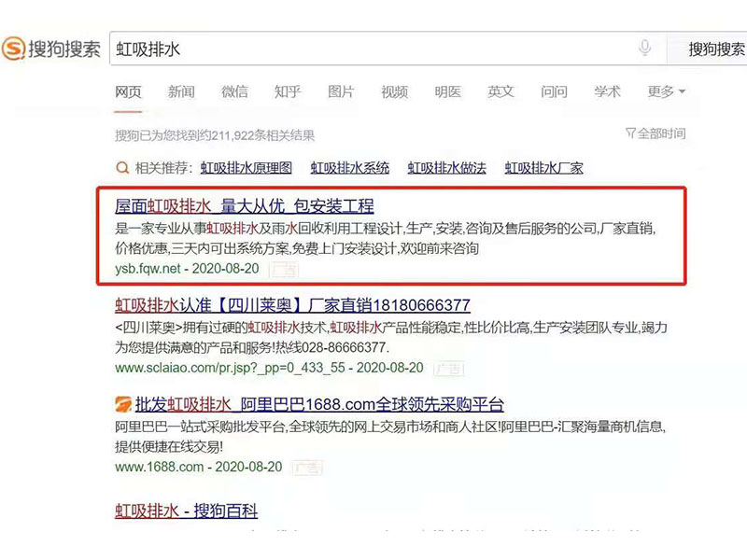
Task: Switch to the 新闻 tab
Action: coord(181,91)
